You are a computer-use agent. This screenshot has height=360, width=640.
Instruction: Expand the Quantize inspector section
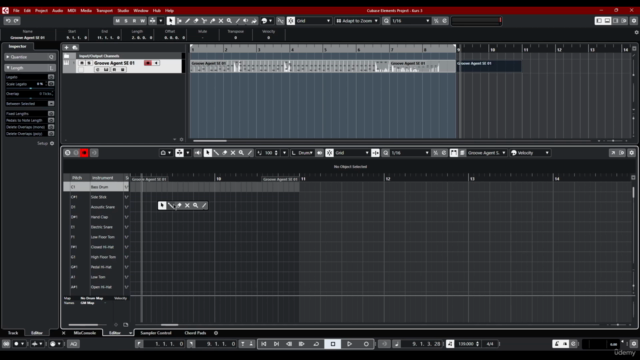pos(29,57)
